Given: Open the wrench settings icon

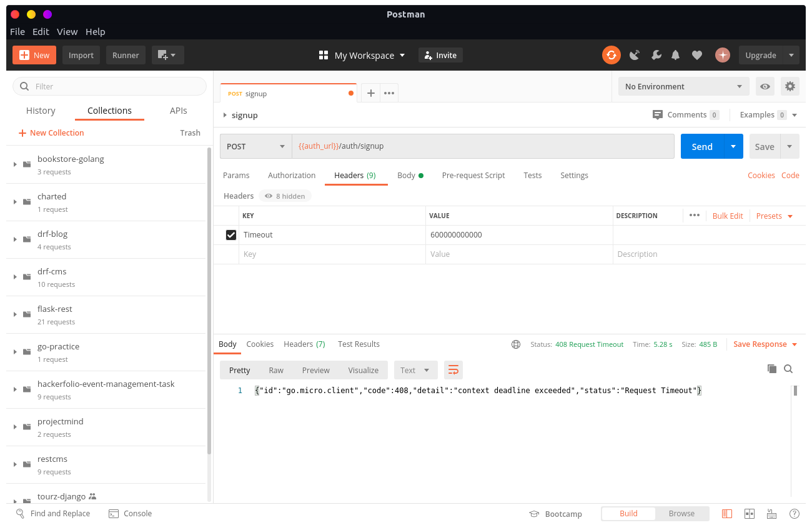Looking at the screenshot, I should (x=656, y=55).
